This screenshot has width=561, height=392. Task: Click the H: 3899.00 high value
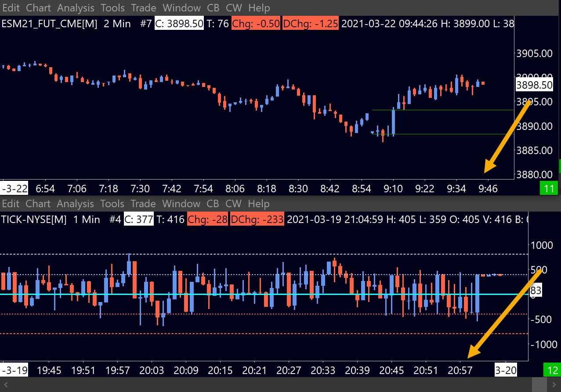465,24
